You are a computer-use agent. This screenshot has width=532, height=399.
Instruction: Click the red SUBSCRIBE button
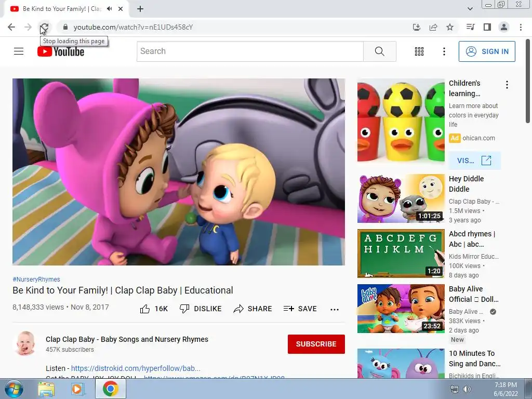(x=316, y=344)
